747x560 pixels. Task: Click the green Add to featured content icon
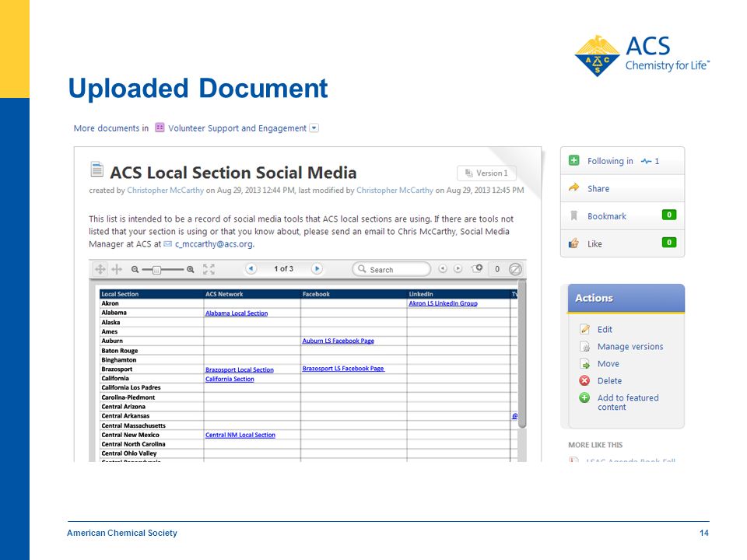tap(584, 397)
